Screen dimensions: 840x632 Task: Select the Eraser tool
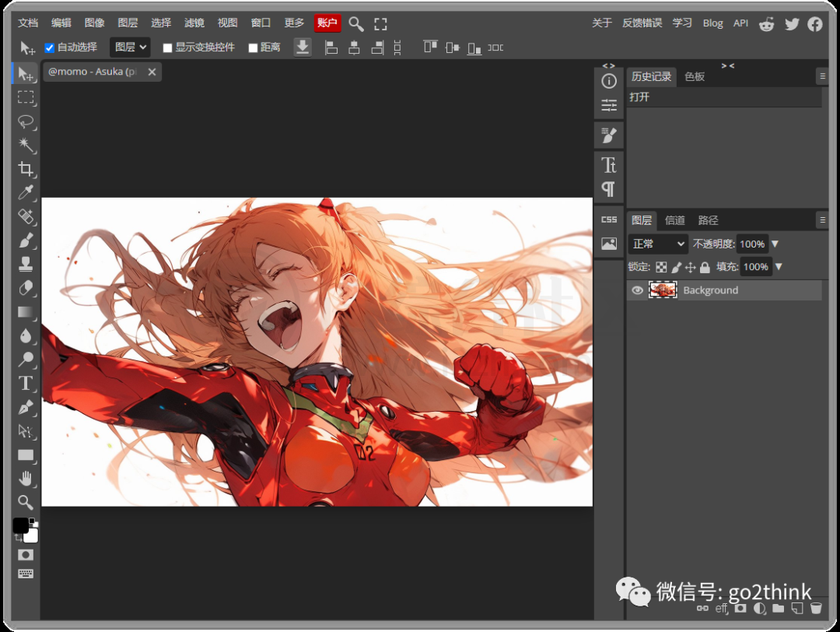[25, 288]
